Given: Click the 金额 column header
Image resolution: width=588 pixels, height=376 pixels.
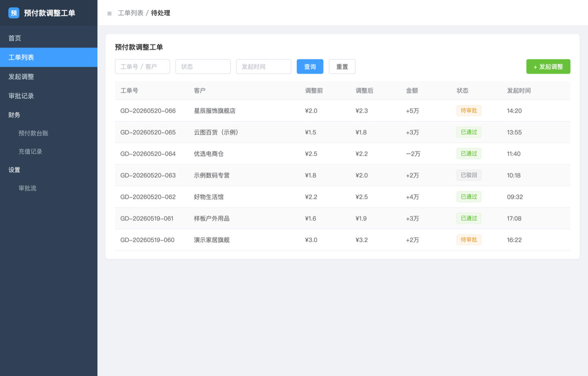Looking at the screenshot, I should (x=412, y=91).
